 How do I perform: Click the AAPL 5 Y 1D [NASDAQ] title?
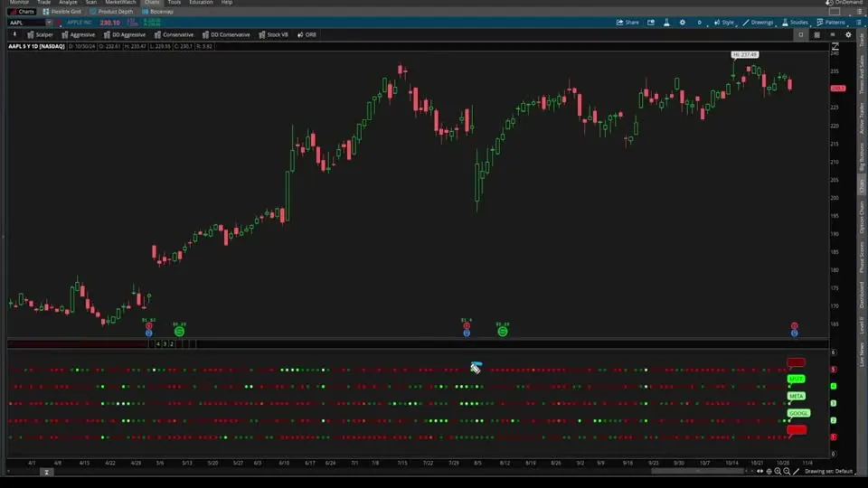(36, 46)
